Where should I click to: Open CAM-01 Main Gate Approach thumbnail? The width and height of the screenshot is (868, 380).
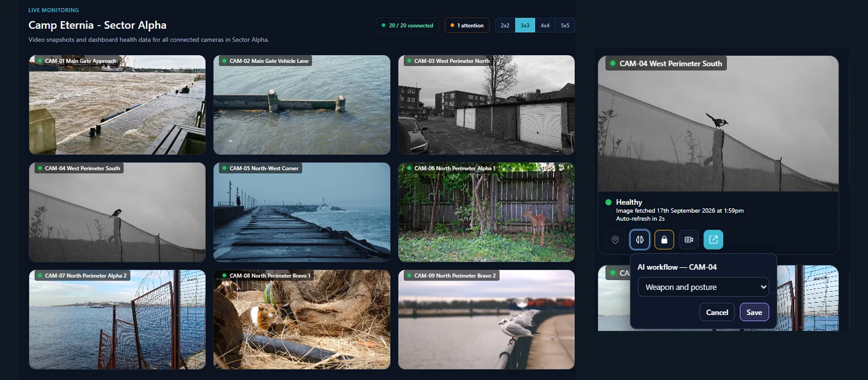coord(117,105)
